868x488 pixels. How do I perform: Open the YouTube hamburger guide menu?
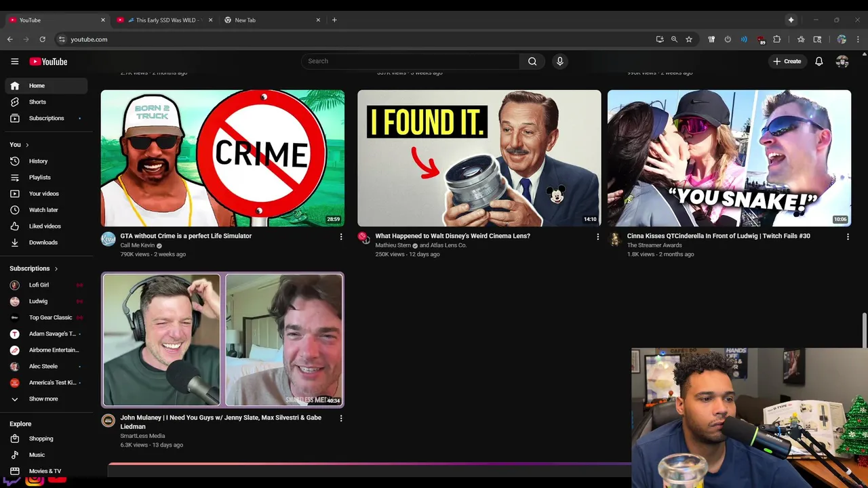point(14,61)
